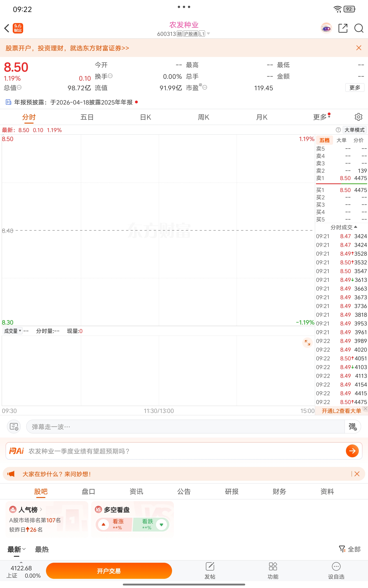Switch to 五日 chart tab
Viewport: 368px width, 588px height.
(87, 117)
